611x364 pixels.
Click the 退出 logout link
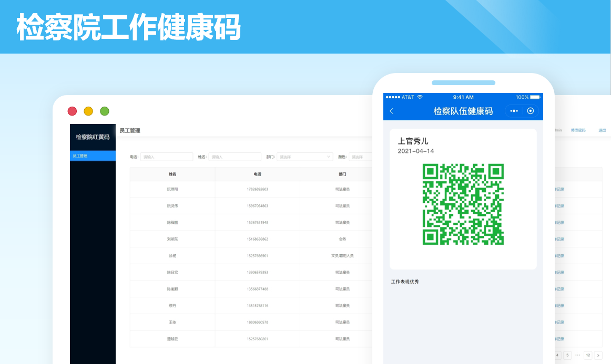tap(602, 130)
